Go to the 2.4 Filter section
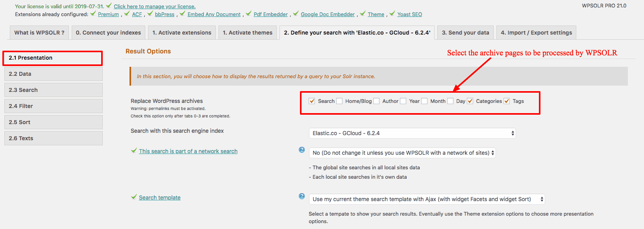 [54, 106]
